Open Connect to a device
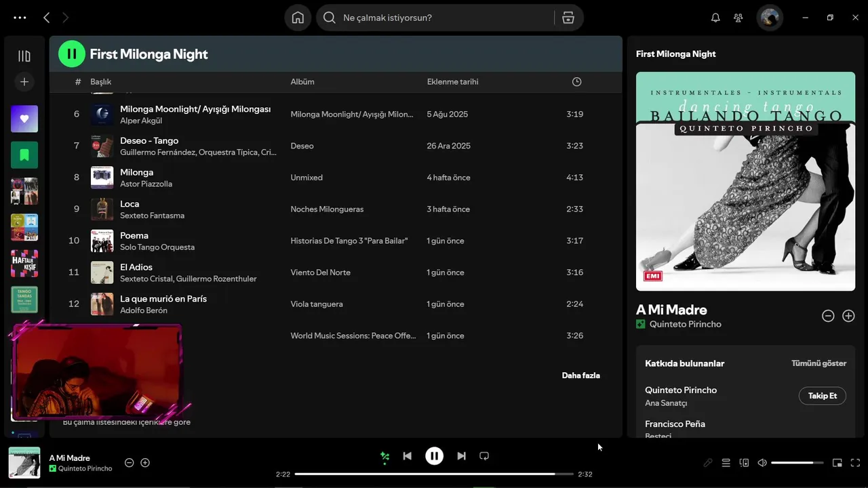Screen dimensions: 868x488 744,463
